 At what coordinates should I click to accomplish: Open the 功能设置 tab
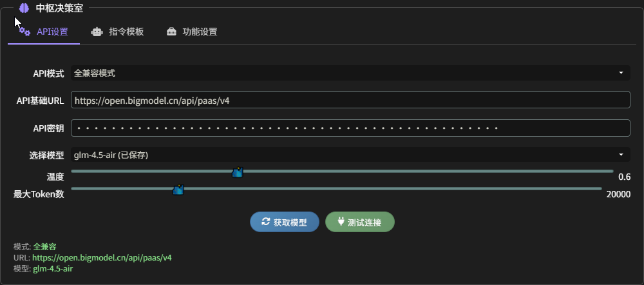pos(200,31)
